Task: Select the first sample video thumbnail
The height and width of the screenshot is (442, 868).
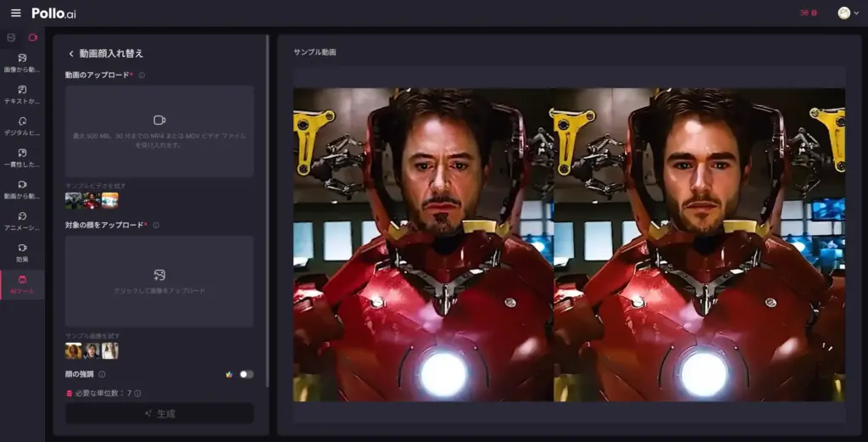Action: pyautogui.click(x=73, y=200)
